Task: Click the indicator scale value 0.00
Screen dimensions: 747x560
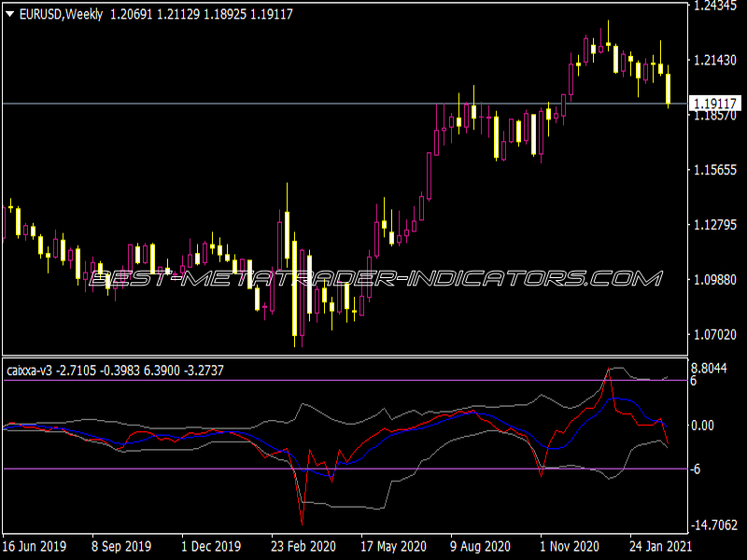Action: click(x=703, y=426)
